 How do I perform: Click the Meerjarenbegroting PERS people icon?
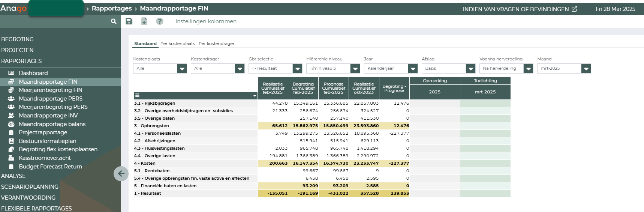[11, 107]
